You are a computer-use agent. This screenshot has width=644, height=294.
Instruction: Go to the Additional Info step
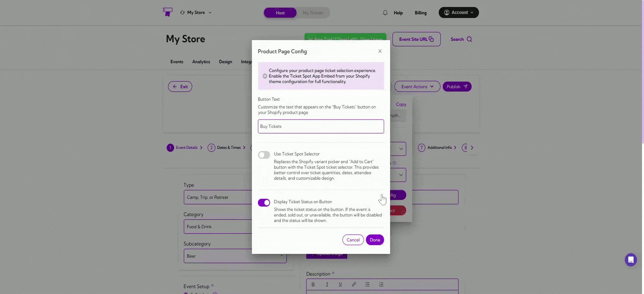point(439,148)
